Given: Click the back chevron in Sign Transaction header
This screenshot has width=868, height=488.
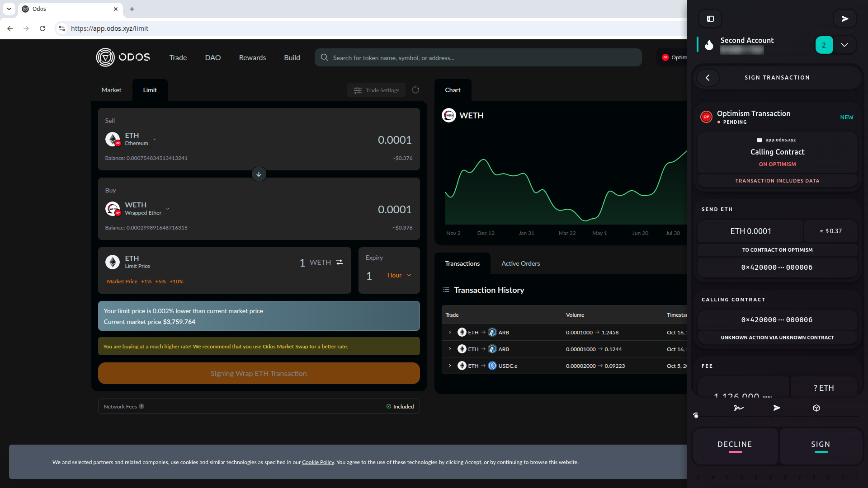Looking at the screenshot, I should pyautogui.click(x=708, y=78).
